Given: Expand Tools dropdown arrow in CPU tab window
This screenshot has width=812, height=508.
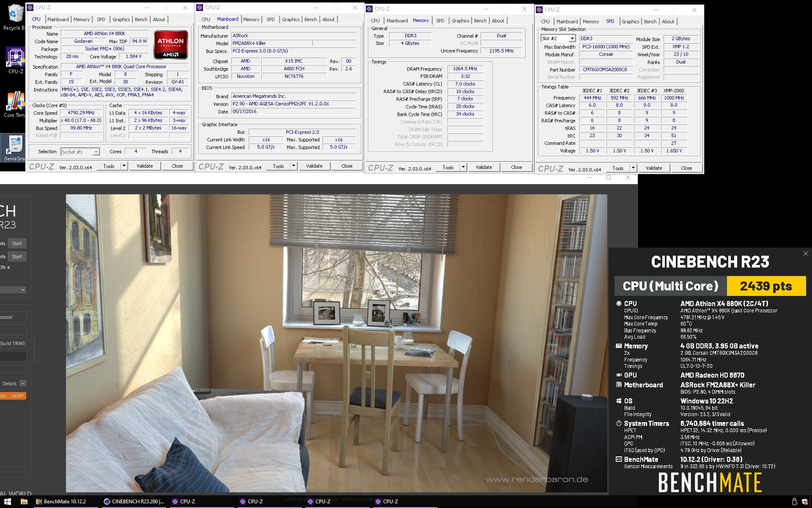Looking at the screenshot, I should pos(124,166).
